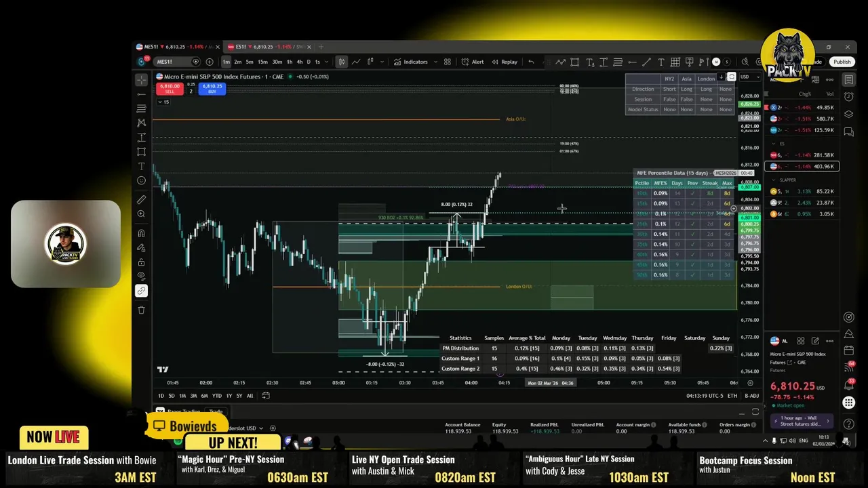Viewport: 868px width, 488px height.
Task: Click the undo arrow in top toolbar
Action: [531, 62]
